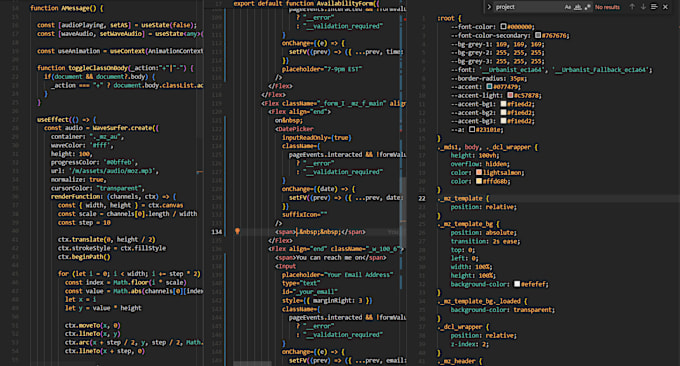Select line number 22 in CSS editor
Viewport: 680px width, 366px height.
coord(422,198)
